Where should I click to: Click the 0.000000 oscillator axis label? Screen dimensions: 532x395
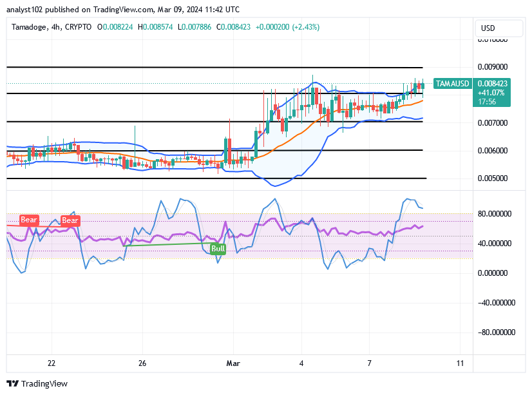click(493, 273)
